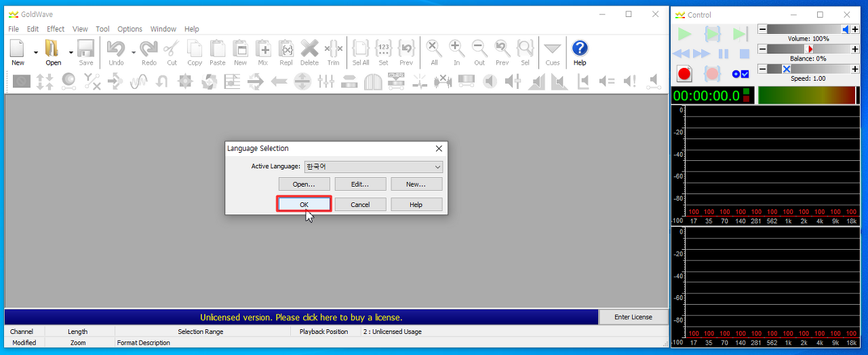Click the Volume slider in Control window
The width and height of the screenshot is (868, 355).
click(808, 29)
